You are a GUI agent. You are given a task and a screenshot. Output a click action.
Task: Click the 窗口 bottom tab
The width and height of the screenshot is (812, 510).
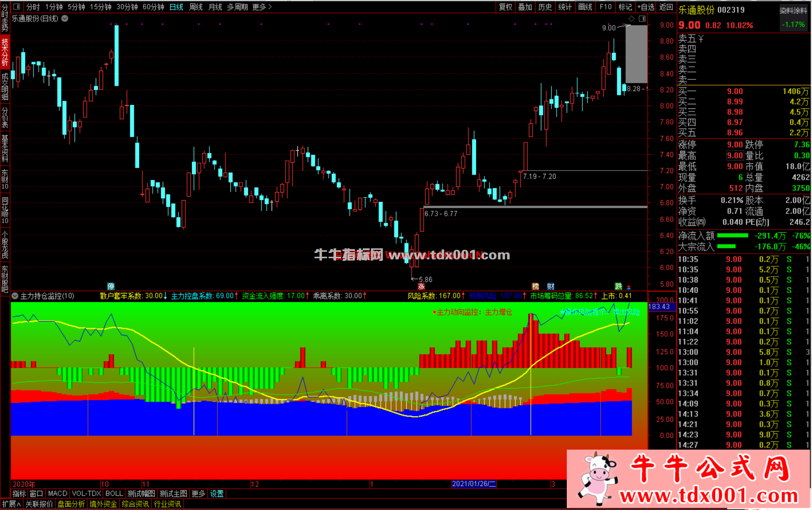[x=36, y=494]
